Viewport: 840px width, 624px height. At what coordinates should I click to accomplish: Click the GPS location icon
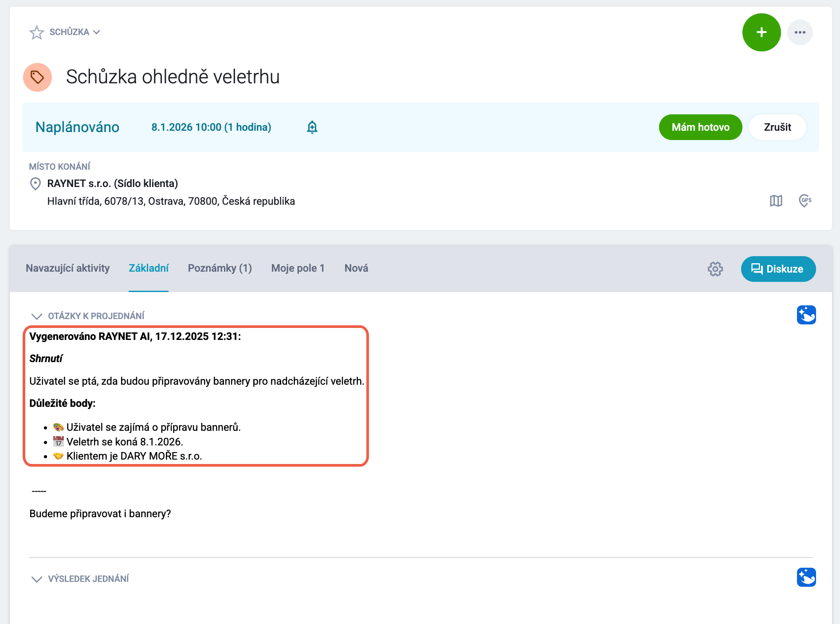pyautogui.click(x=805, y=201)
